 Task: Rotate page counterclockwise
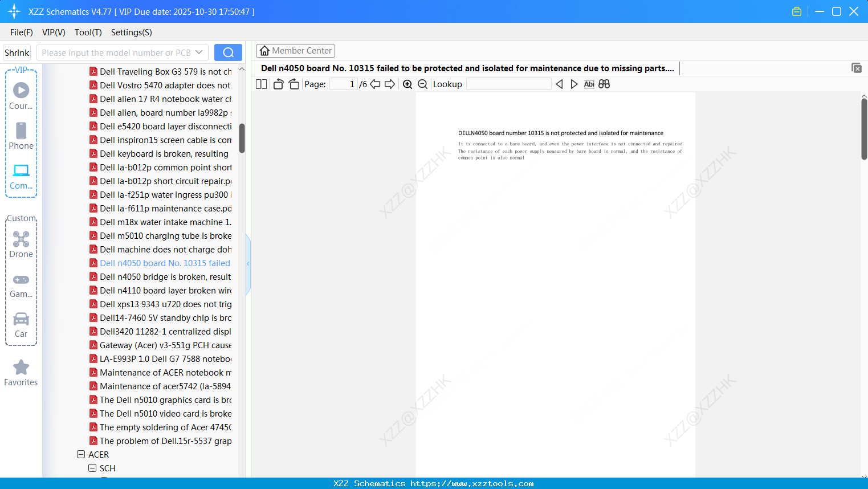coord(278,84)
